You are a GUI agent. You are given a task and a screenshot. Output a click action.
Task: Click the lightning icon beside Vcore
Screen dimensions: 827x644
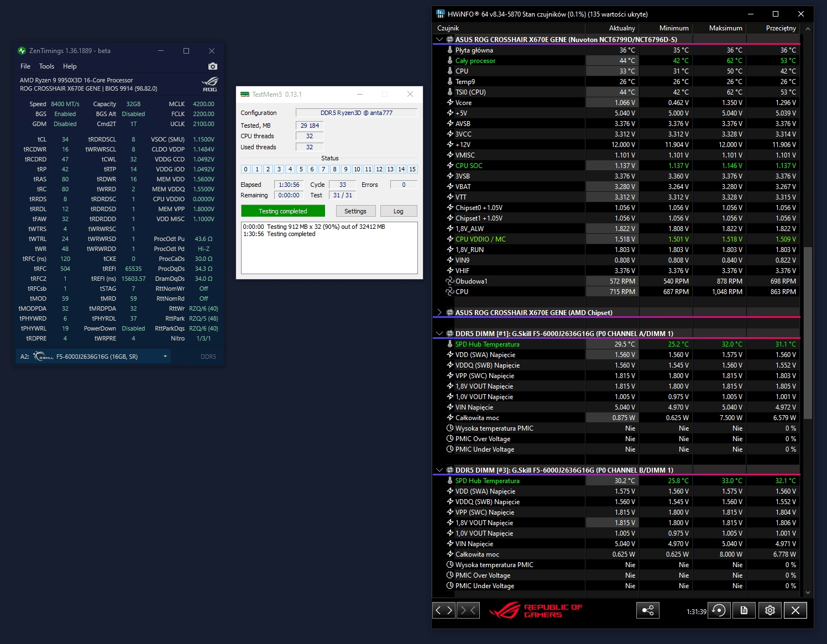point(450,102)
